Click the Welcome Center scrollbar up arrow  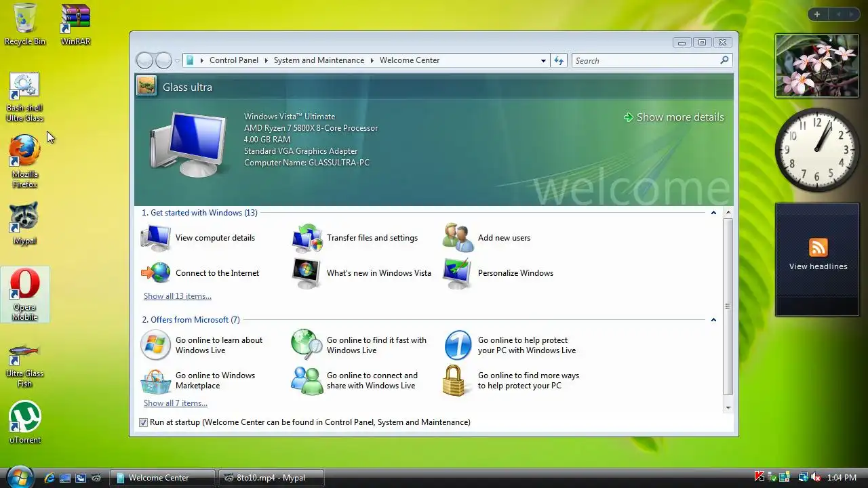pos(728,213)
